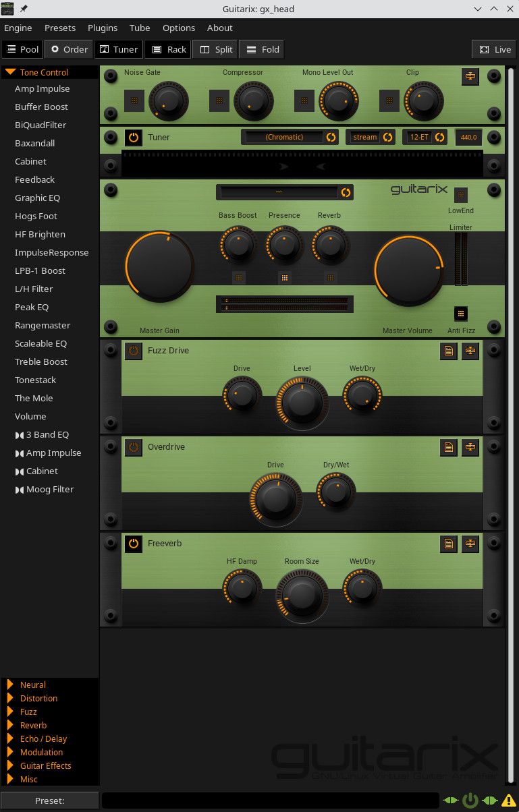The image size is (519, 812).
Task: Click the Rack toolbar button
Action: [x=168, y=49]
